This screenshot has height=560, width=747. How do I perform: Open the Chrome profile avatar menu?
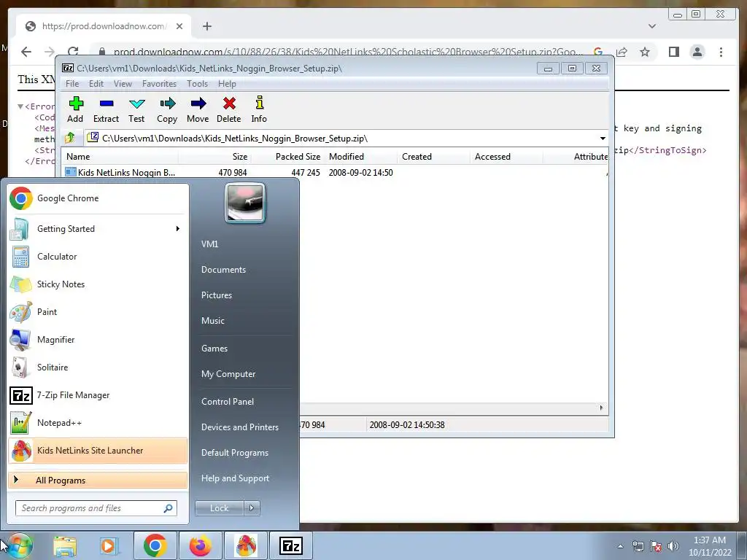[697, 52]
